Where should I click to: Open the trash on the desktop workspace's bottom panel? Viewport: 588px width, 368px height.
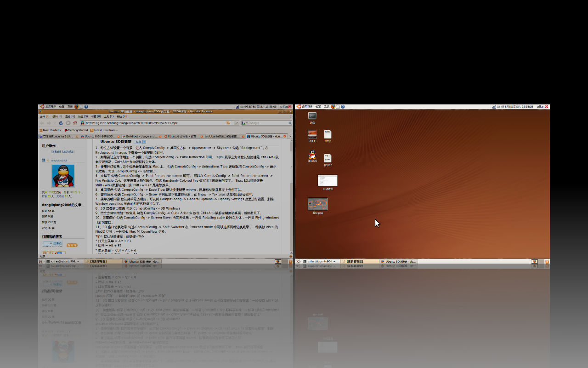pyautogui.click(x=547, y=261)
